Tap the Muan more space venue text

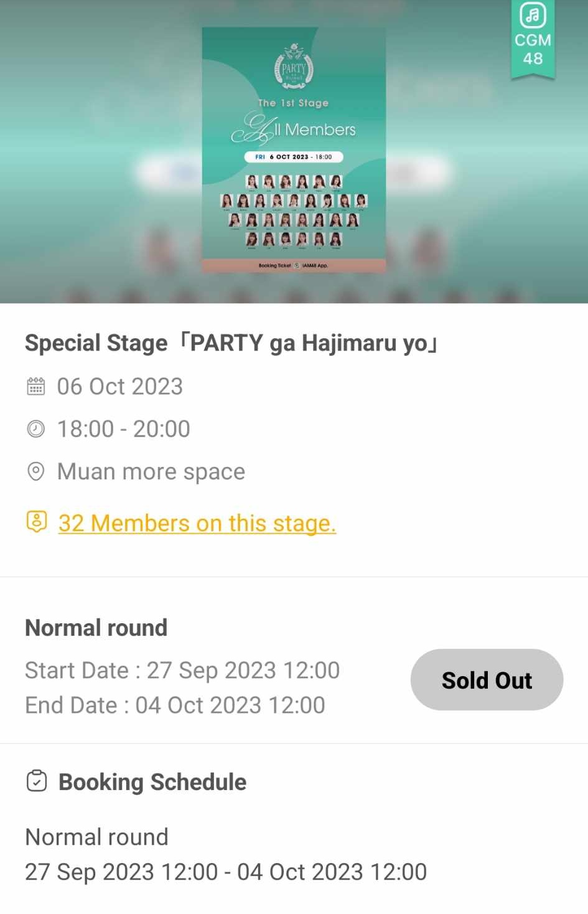151,471
